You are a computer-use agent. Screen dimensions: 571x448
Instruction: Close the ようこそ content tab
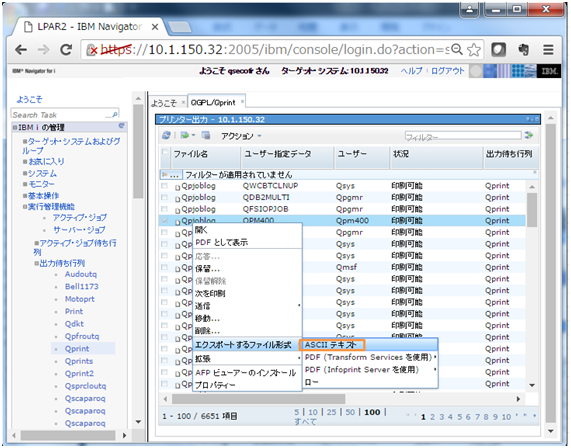(183, 102)
